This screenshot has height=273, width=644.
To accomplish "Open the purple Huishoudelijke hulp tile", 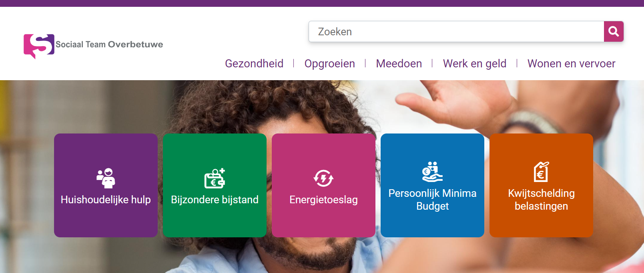I will click(106, 185).
